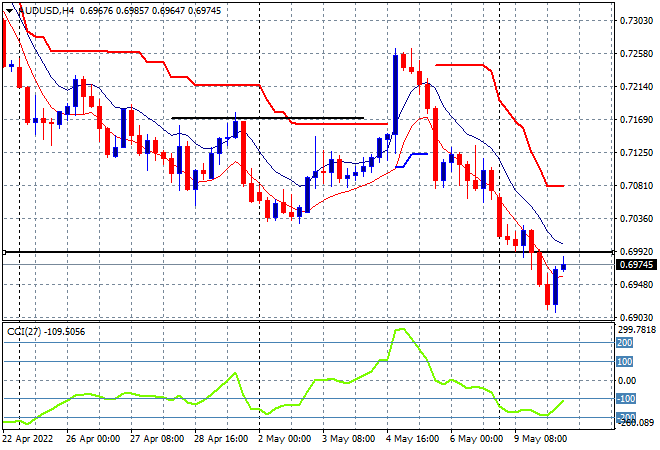Click the 200 level label of CCI

point(625,343)
